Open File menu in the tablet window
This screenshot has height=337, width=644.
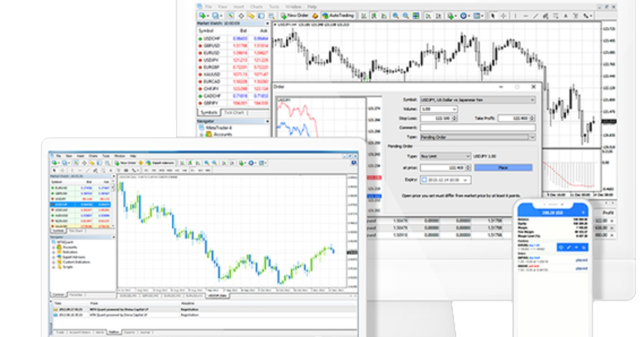(58, 156)
